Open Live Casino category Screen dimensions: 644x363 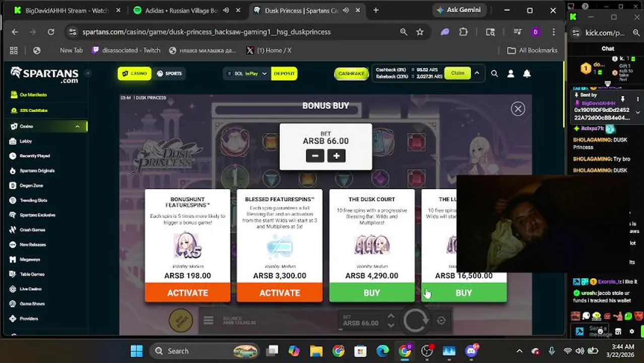30,289
